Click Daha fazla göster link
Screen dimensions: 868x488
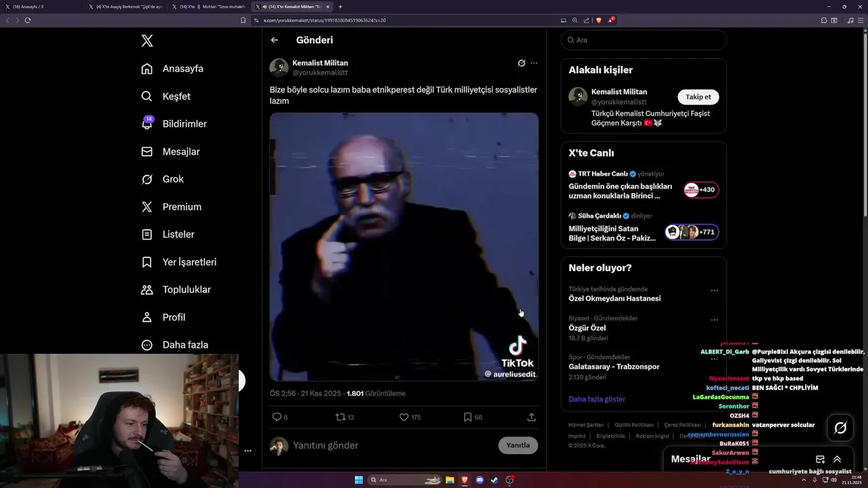coord(597,399)
